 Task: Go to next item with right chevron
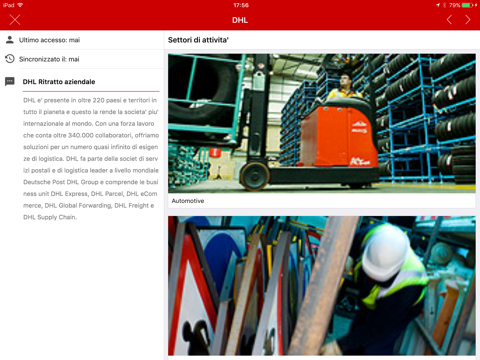point(468,20)
